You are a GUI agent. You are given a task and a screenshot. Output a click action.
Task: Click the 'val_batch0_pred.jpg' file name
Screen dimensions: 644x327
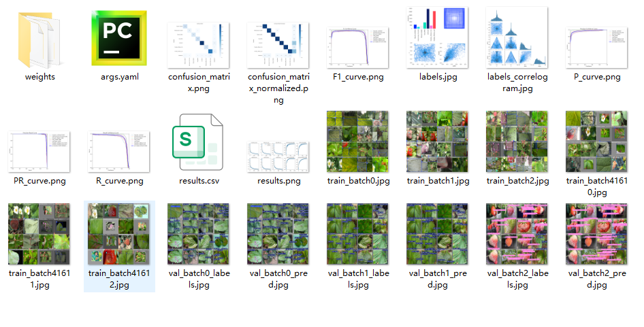(278, 279)
